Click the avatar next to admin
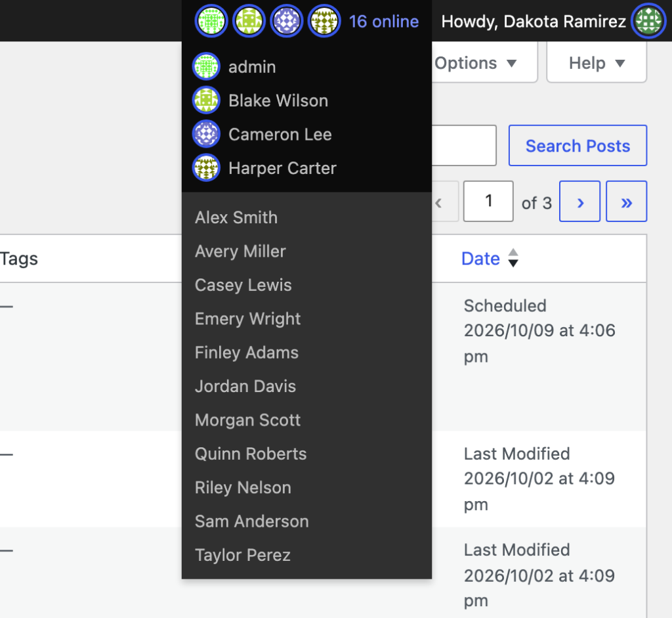Image resolution: width=672 pixels, height=618 pixels. (206, 66)
